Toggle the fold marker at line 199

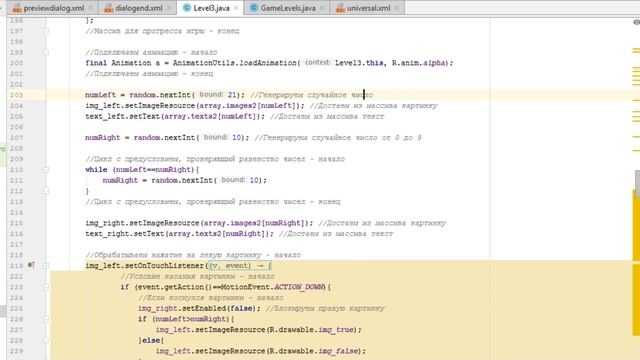[x=46, y=52]
